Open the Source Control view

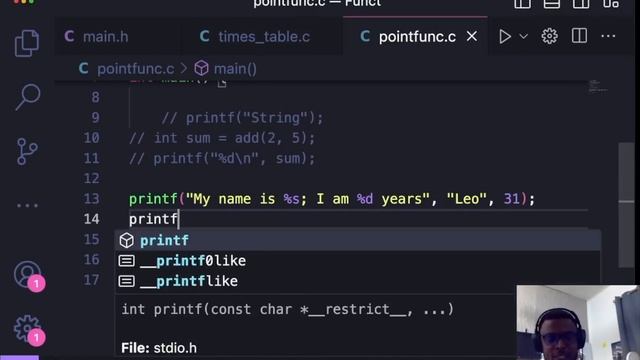tap(27, 151)
